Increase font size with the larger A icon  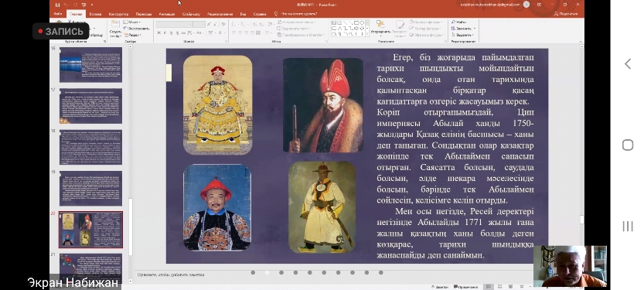pyautogui.click(x=209, y=25)
